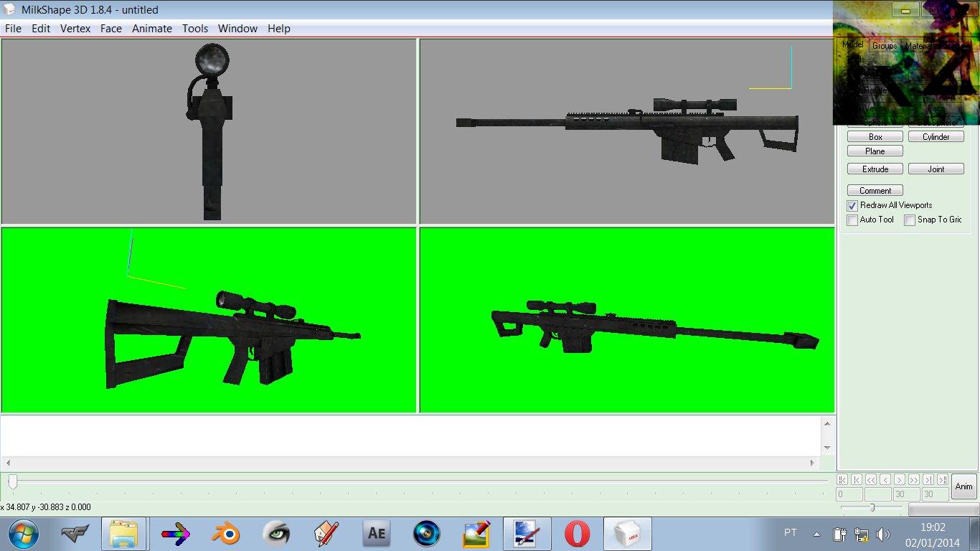
Task: Step back one frame button
Action: pos(885,479)
